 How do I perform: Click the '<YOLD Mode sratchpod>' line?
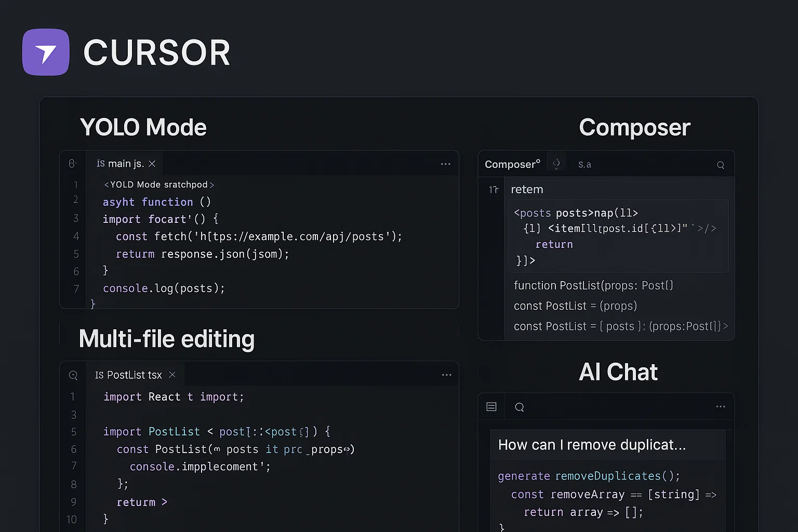tap(159, 184)
